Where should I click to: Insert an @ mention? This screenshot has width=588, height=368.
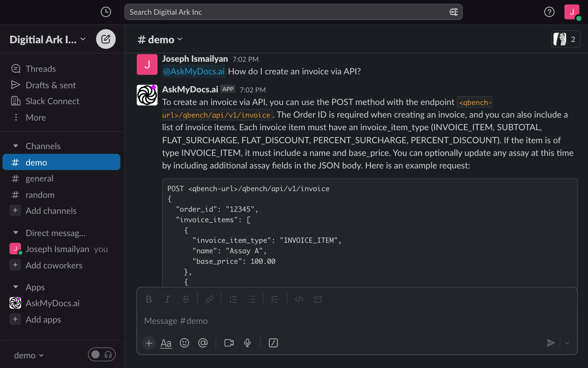(203, 343)
